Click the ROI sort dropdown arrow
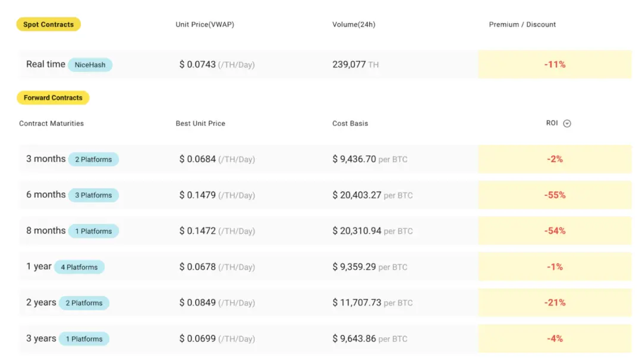Image resolution: width=642 pixels, height=364 pixels. click(567, 124)
